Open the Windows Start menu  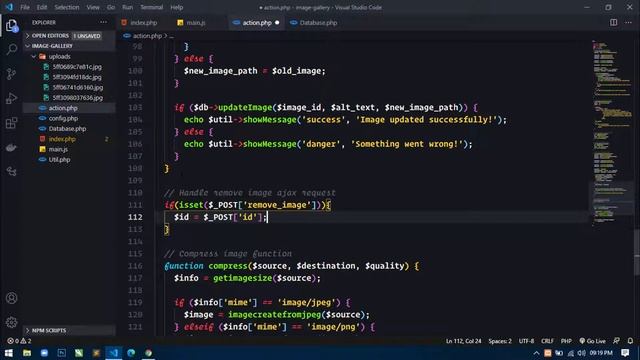point(9,353)
